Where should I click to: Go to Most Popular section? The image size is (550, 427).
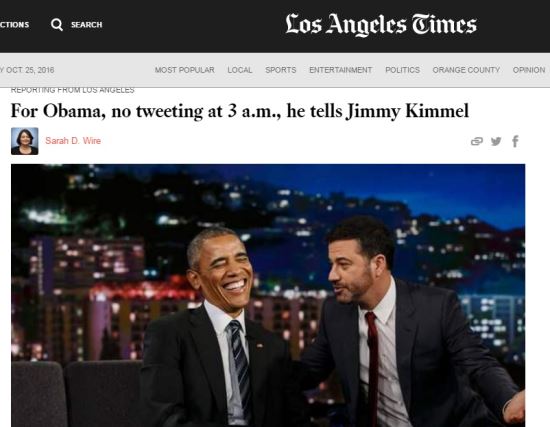[185, 70]
